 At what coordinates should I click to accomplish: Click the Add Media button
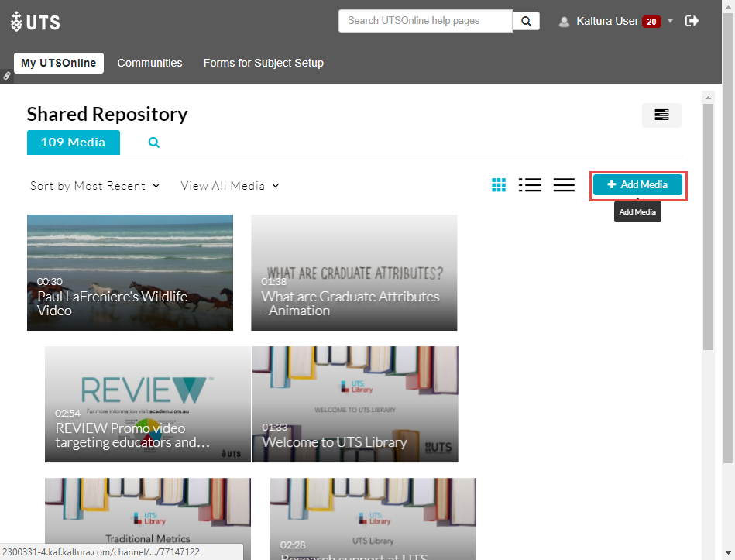tap(637, 184)
